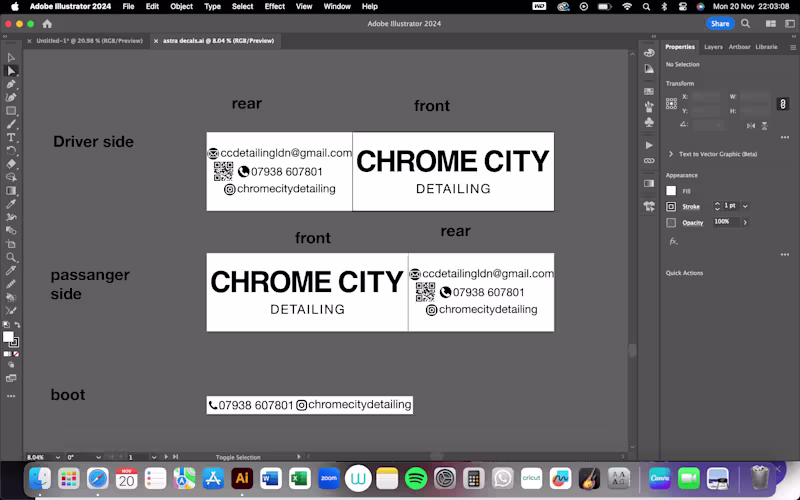Close the astra decals.ai tab
The image size is (800, 500).
coord(156,41)
